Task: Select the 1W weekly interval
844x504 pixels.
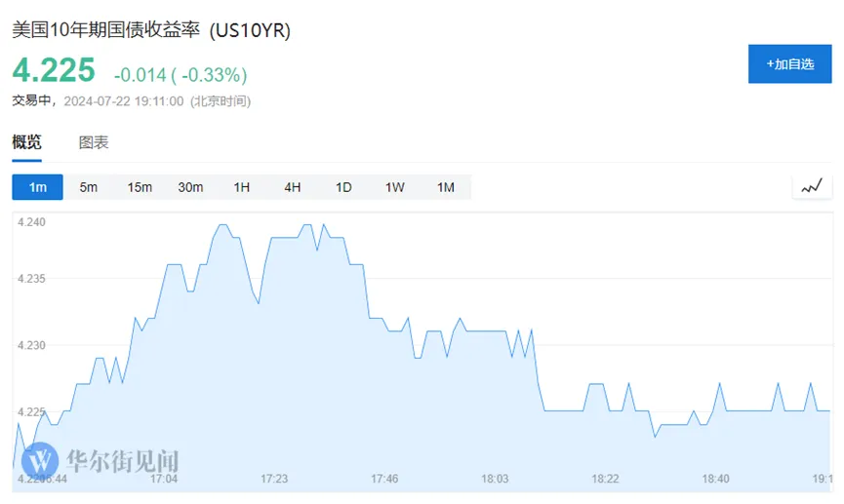Action: pyautogui.click(x=394, y=187)
